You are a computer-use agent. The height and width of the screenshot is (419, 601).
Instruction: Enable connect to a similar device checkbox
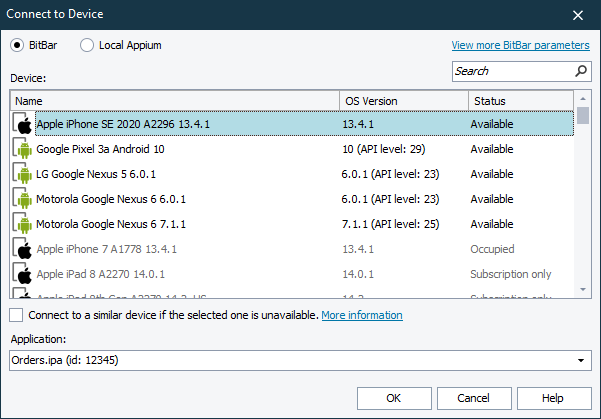pyautogui.click(x=16, y=316)
